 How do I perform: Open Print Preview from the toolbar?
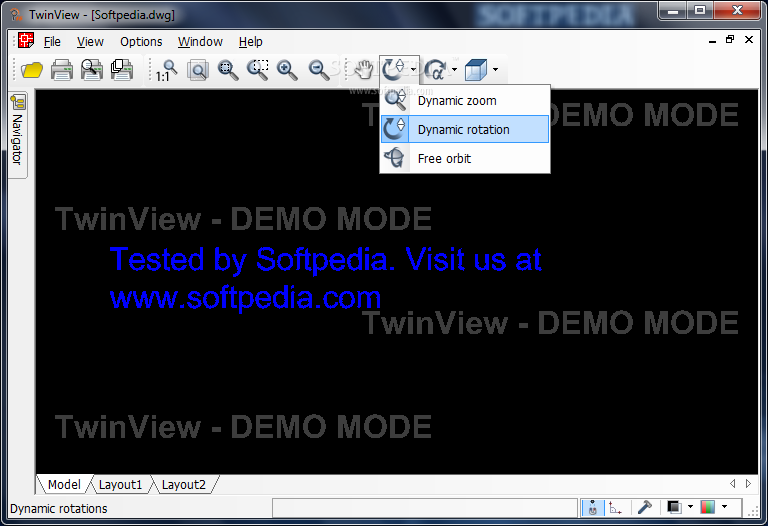(x=92, y=70)
